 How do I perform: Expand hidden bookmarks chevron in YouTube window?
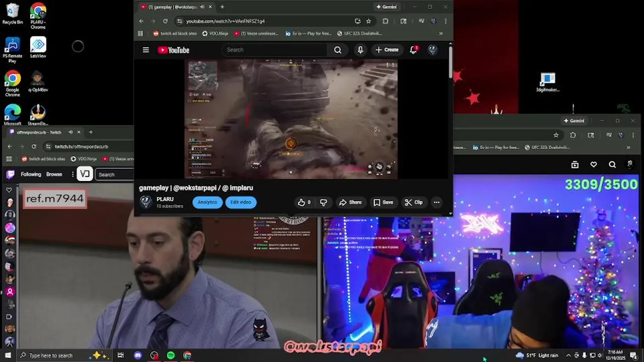(441, 34)
